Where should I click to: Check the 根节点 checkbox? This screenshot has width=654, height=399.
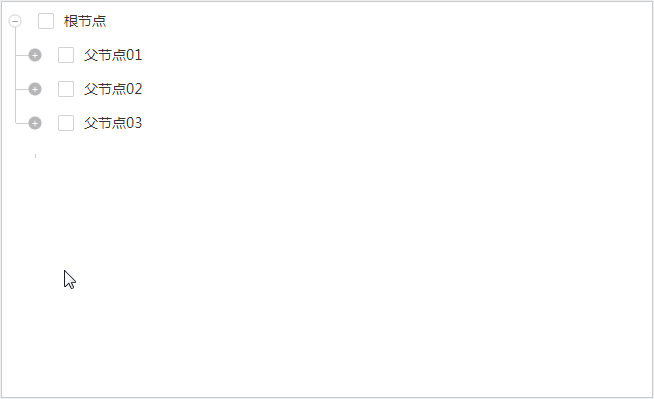(x=46, y=21)
